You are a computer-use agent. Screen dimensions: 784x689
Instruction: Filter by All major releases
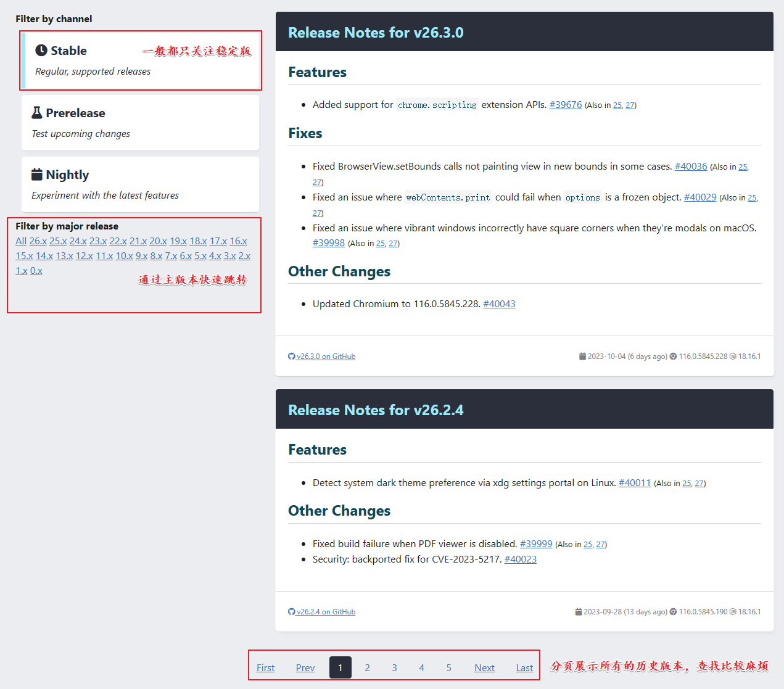(21, 241)
